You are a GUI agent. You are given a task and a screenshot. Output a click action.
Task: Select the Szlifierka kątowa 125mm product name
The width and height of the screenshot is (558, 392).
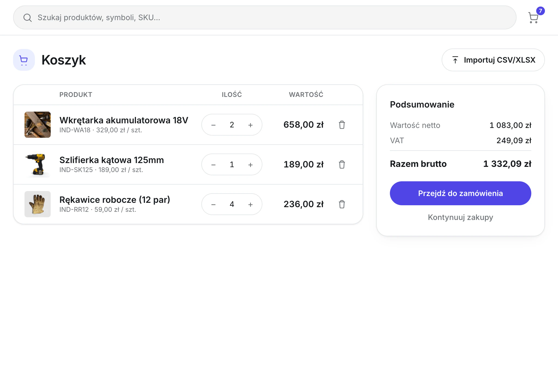pyautogui.click(x=112, y=160)
